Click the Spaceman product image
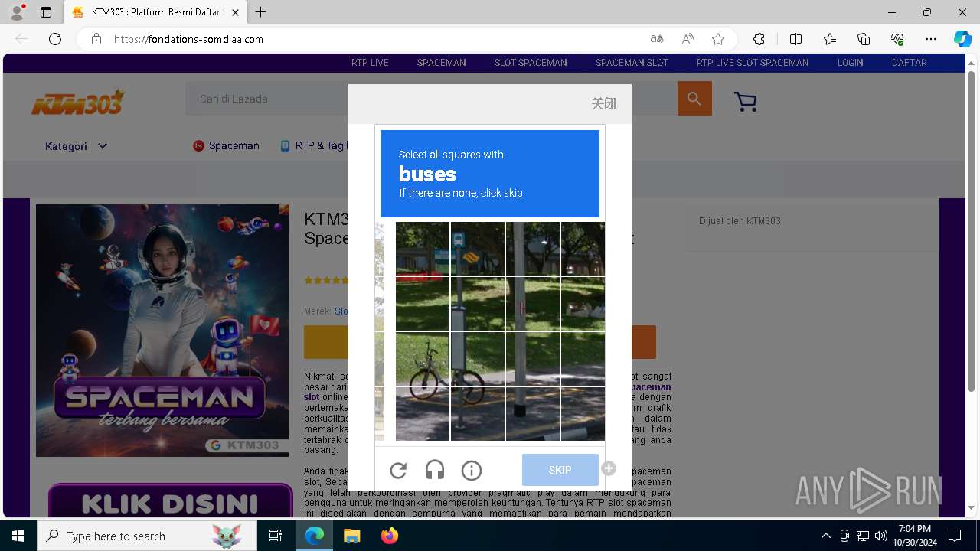Image resolution: width=980 pixels, height=551 pixels. tap(162, 331)
